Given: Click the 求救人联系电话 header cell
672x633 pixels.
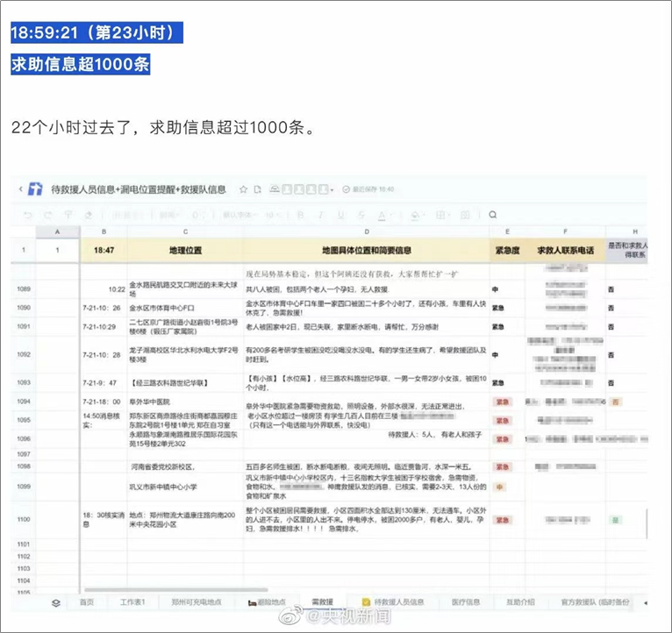Looking at the screenshot, I should (x=565, y=250).
